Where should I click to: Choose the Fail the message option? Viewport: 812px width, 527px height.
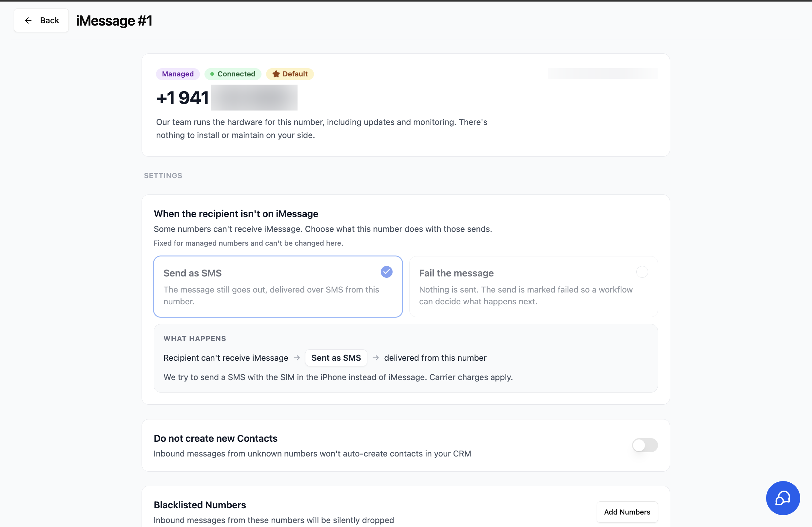coord(533,287)
